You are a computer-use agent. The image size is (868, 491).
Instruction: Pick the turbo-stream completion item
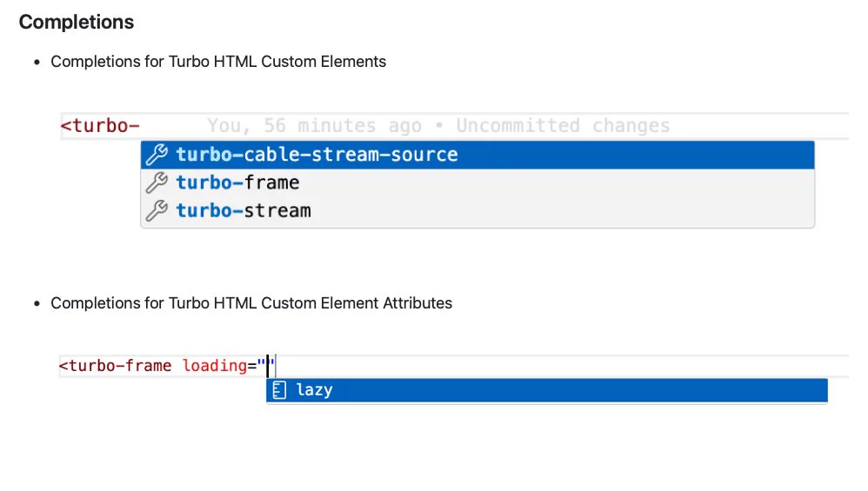point(477,210)
